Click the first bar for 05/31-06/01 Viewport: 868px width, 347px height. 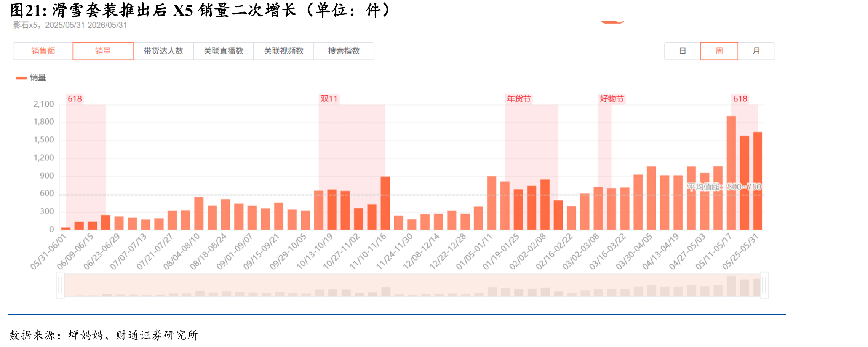66,229
